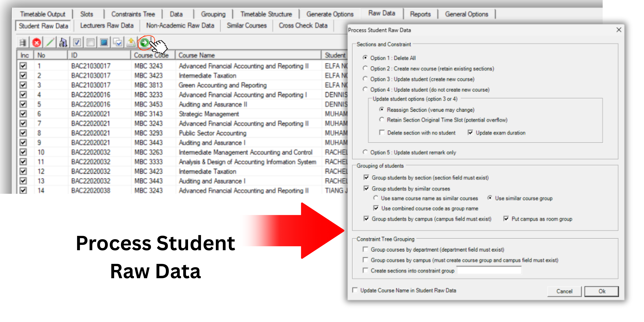
Task: Click the pencil edit icon on the toolbar
Action: [50, 42]
